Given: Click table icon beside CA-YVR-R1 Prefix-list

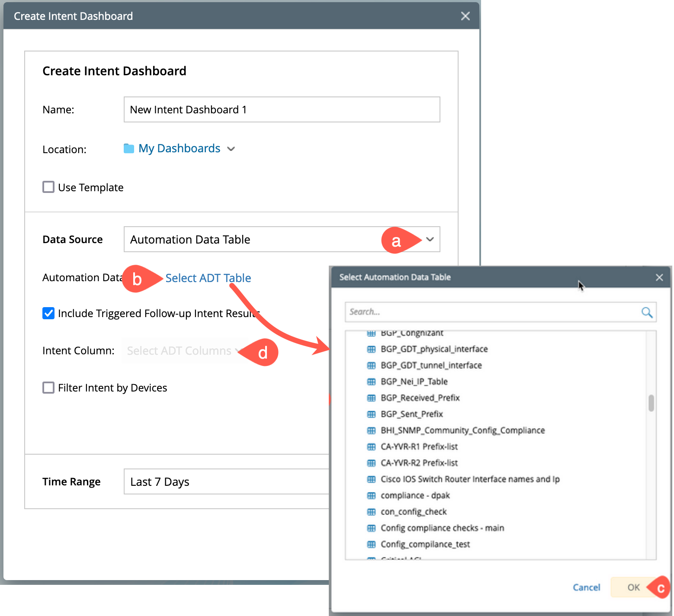Looking at the screenshot, I should [x=371, y=447].
